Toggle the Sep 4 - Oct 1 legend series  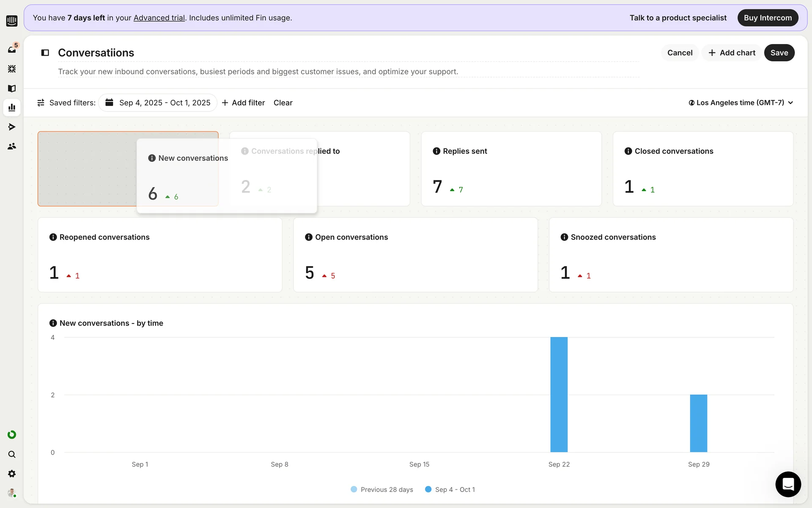pos(450,489)
